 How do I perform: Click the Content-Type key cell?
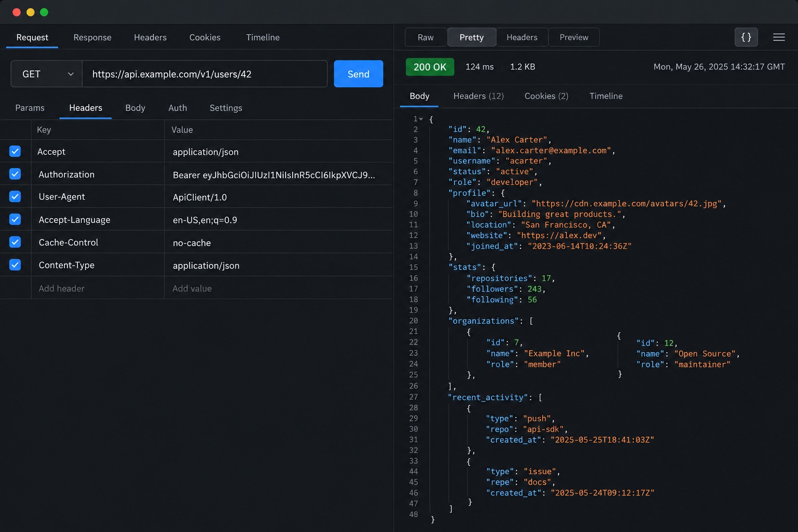pos(98,265)
